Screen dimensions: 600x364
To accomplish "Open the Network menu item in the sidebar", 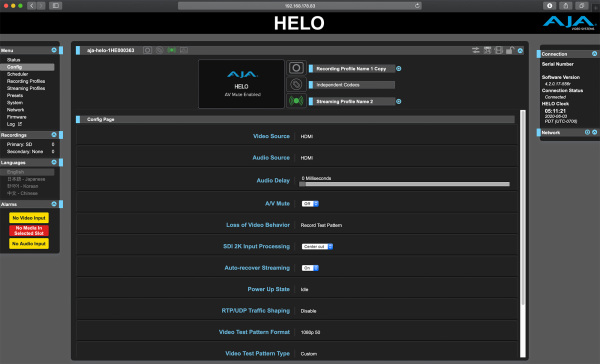I will click(x=15, y=109).
